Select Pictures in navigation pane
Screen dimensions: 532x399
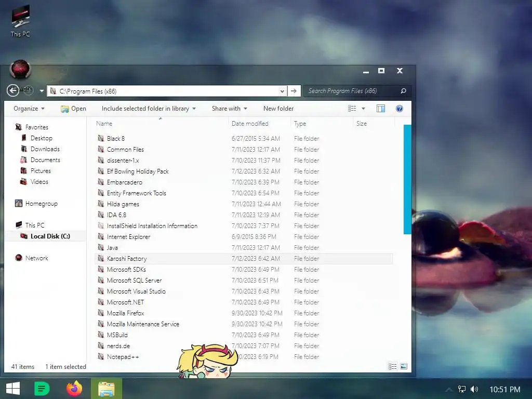pos(36,170)
